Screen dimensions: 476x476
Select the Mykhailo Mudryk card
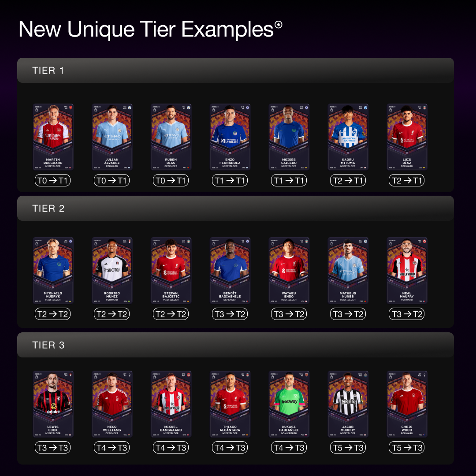coord(53,271)
